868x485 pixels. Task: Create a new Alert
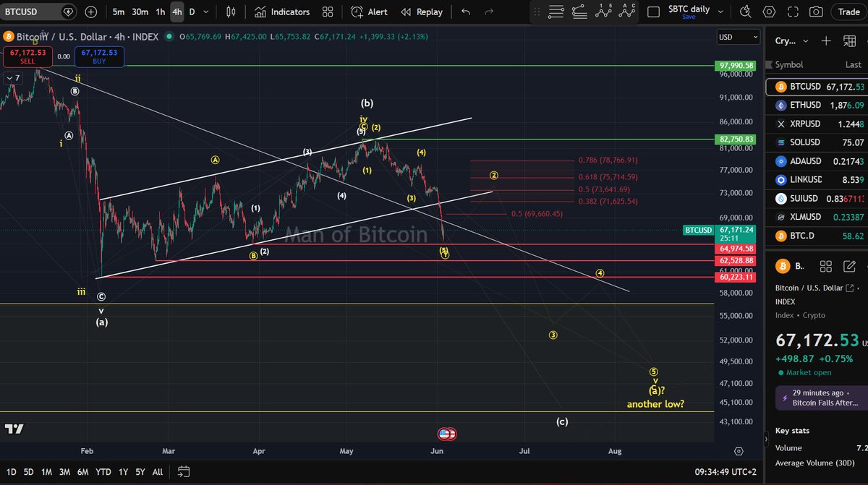tap(369, 12)
